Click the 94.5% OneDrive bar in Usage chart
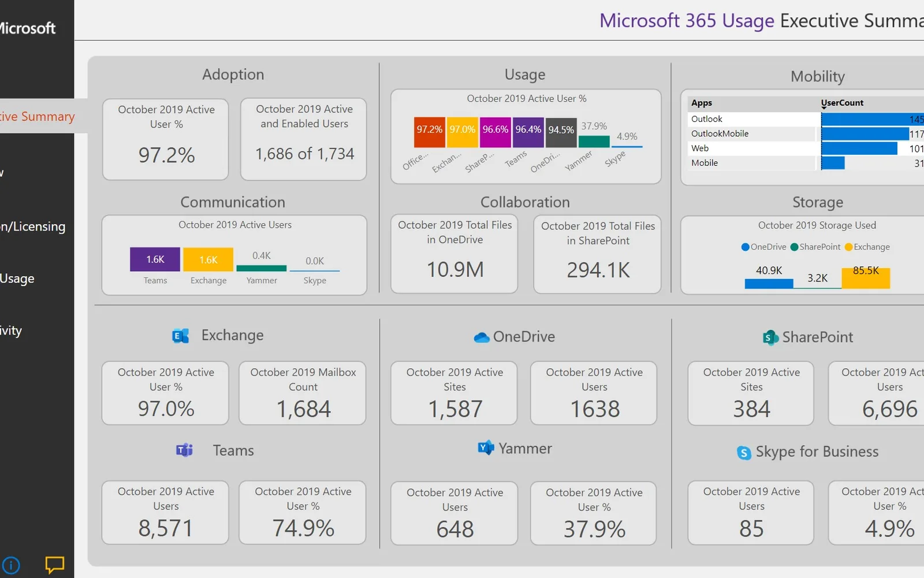The image size is (924, 578). (561, 133)
